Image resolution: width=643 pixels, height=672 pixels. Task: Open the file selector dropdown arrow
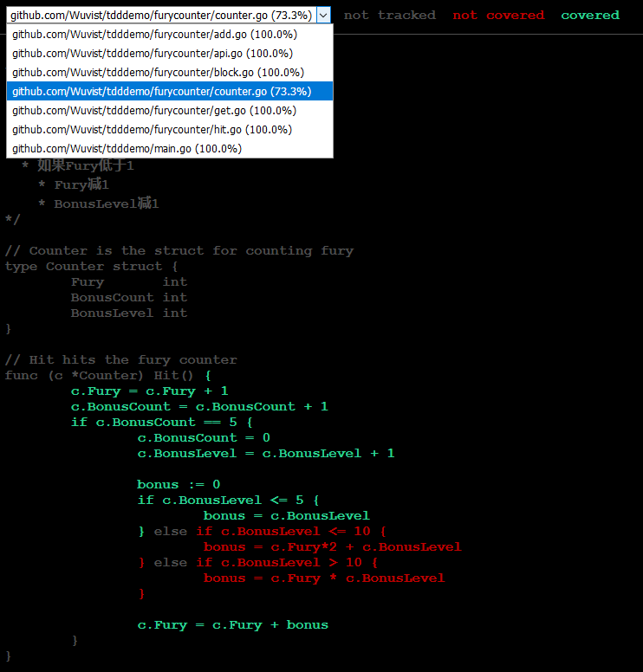click(x=323, y=16)
